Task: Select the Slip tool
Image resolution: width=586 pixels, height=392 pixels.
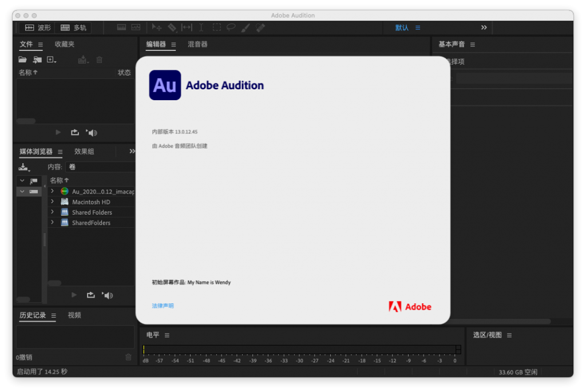Action: tap(187, 27)
